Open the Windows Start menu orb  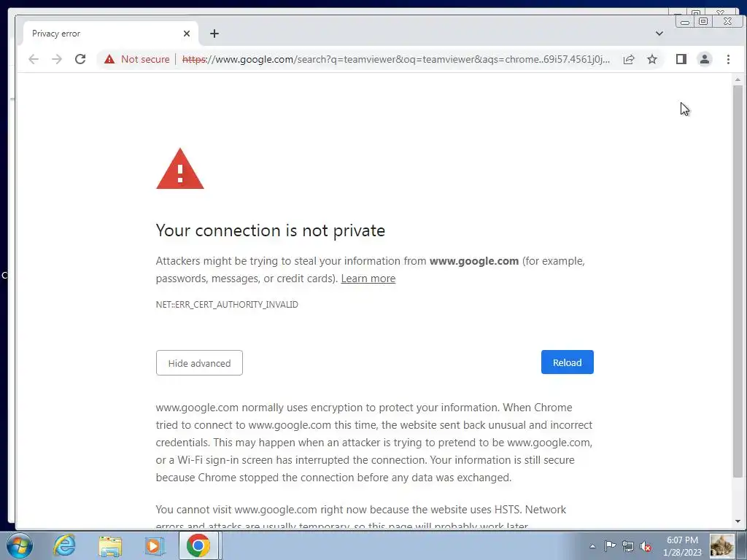(20, 545)
